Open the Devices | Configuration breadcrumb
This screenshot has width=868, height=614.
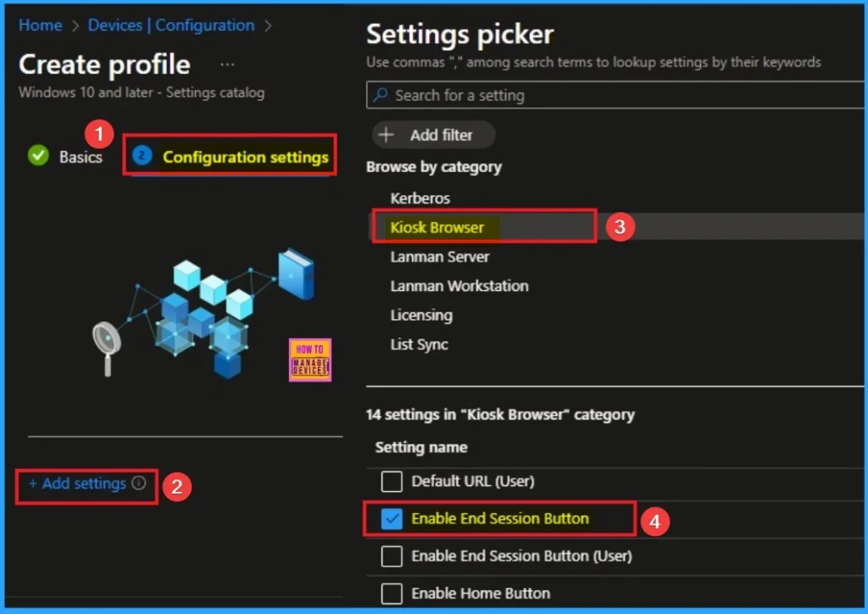[170, 25]
